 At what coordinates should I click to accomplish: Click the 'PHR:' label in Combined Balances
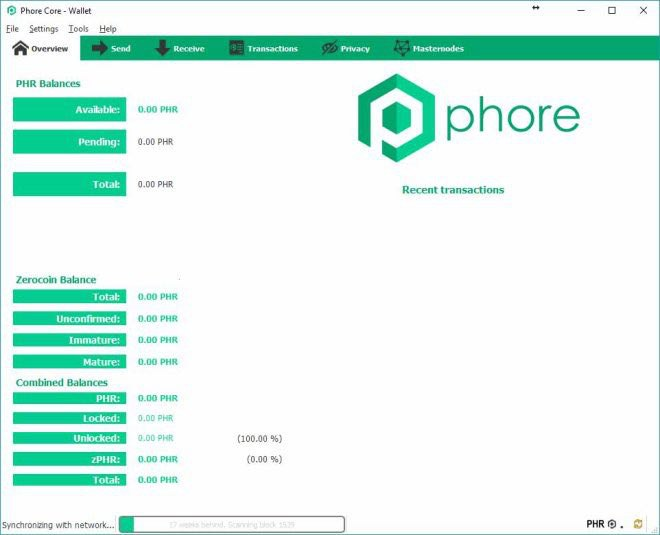(x=69, y=398)
